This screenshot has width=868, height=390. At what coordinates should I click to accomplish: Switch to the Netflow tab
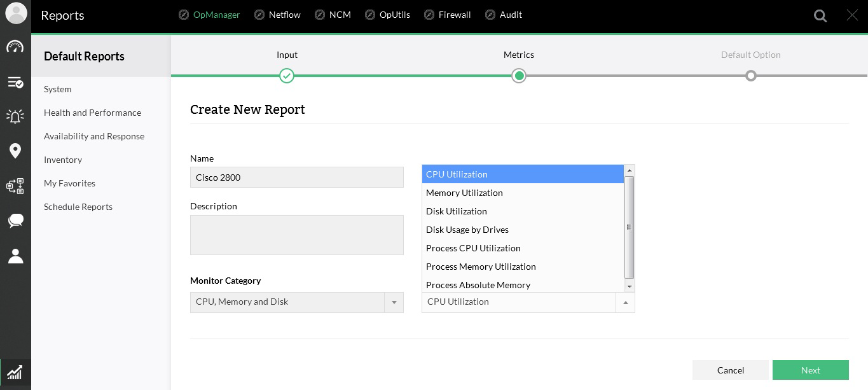[277, 15]
